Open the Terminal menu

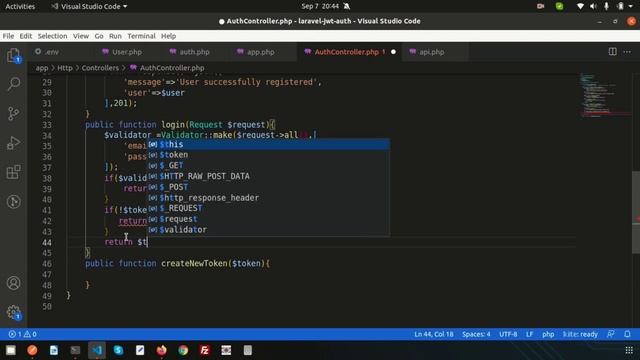(141, 36)
